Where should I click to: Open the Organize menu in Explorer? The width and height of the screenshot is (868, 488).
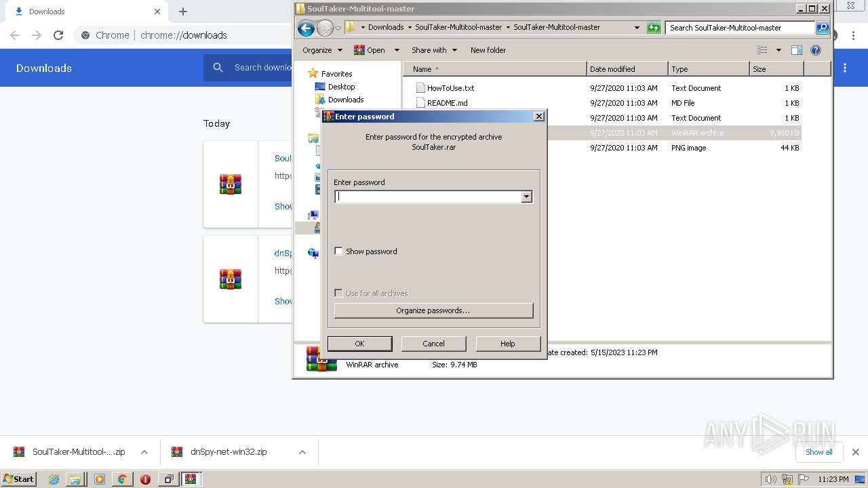[321, 50]
